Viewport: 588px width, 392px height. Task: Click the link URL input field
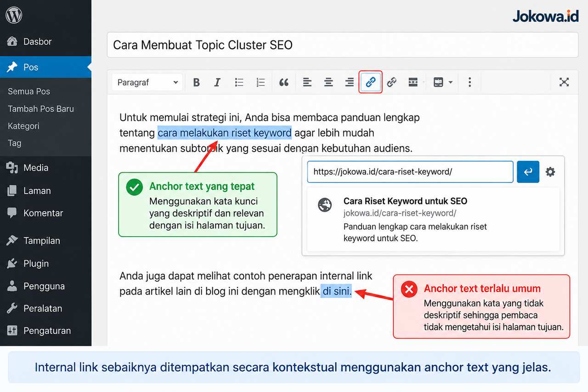(x=410, y=172)
